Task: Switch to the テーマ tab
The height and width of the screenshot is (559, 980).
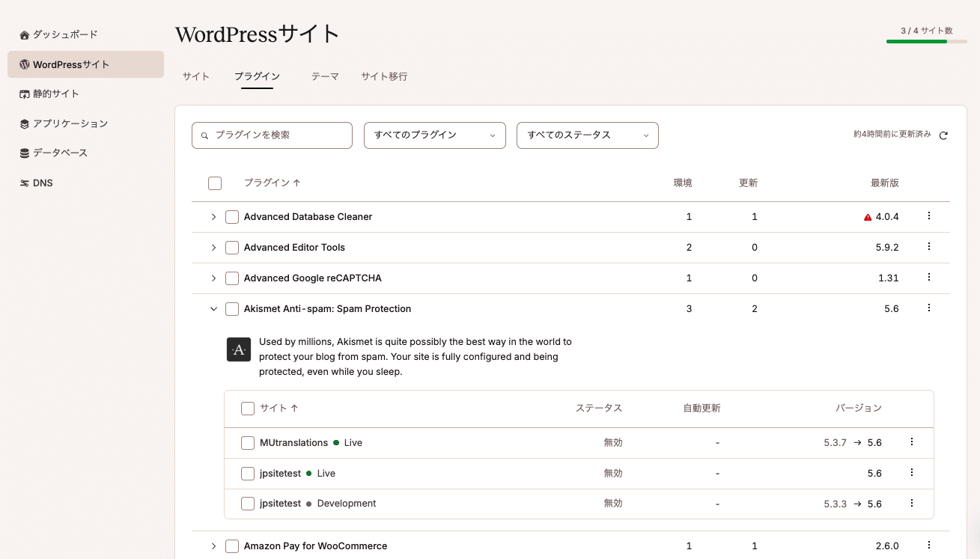Action: tap(325, 76)
